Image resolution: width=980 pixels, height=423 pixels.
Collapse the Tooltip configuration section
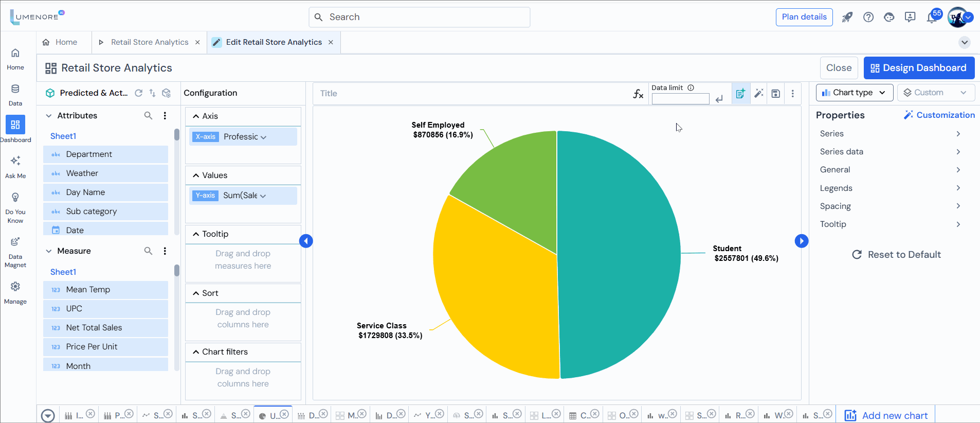click(x=196, y=234)
